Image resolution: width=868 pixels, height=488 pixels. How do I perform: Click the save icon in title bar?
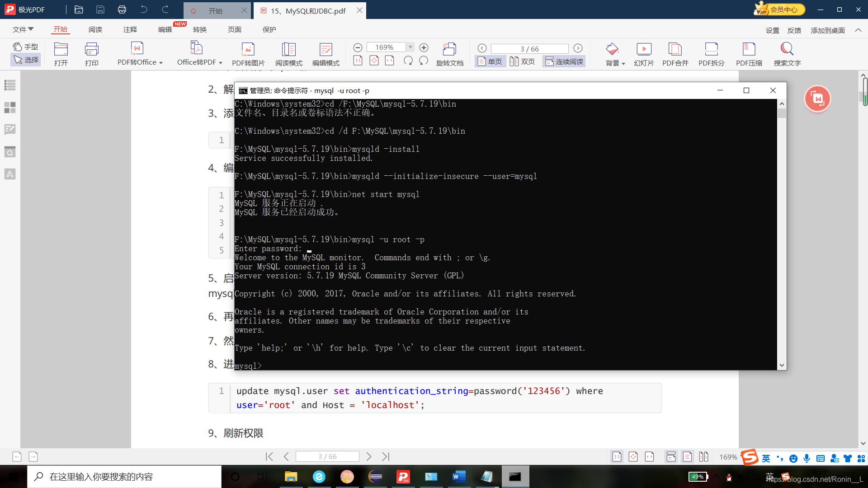[100, 9]
